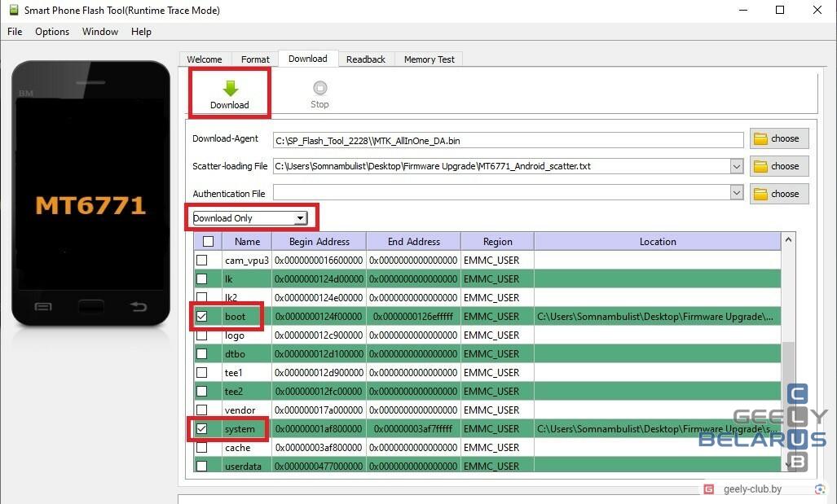
Task: Click the Region column header
Action: coord(497,241)
